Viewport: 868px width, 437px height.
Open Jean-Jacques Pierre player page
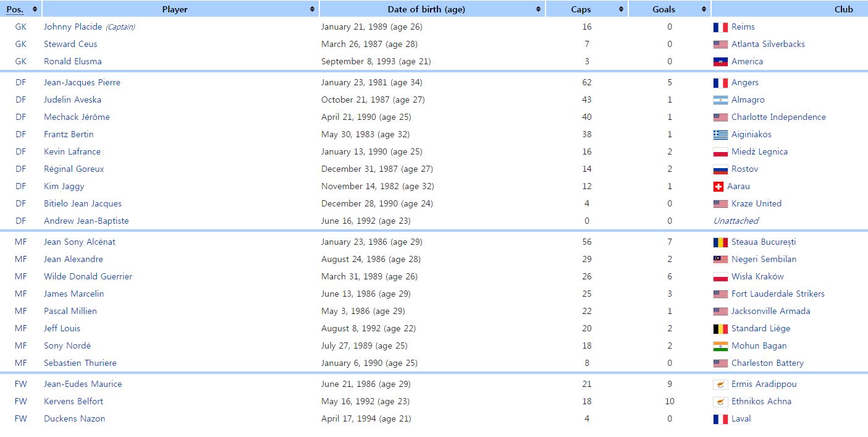click(x=82, y=83)
